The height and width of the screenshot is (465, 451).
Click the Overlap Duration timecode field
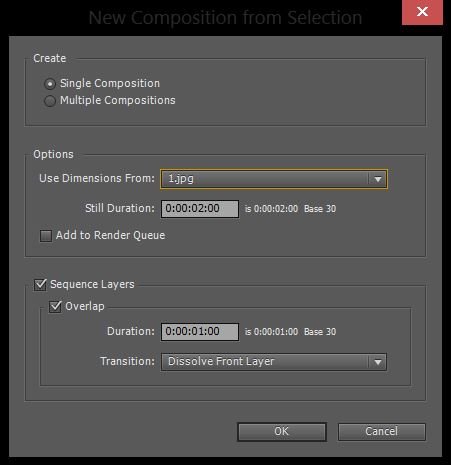(x=200, y=332)
